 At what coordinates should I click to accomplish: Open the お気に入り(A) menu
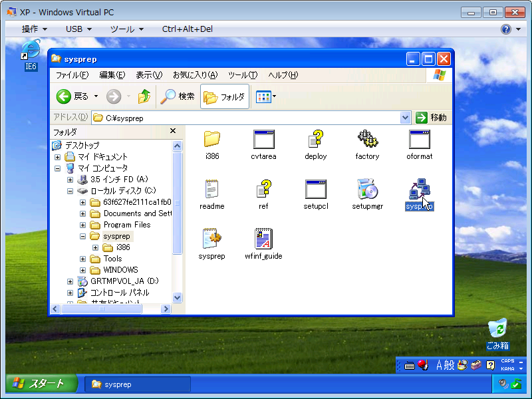[195, 75]
